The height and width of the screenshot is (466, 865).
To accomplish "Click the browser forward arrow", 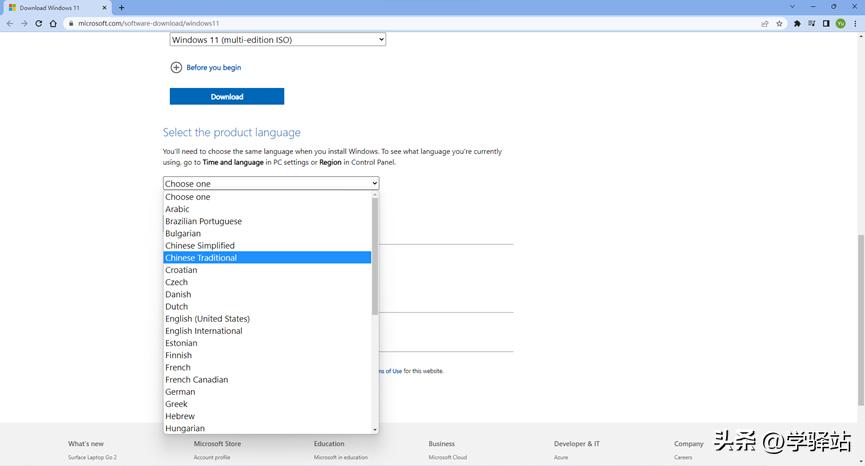I will click(24, 24).
